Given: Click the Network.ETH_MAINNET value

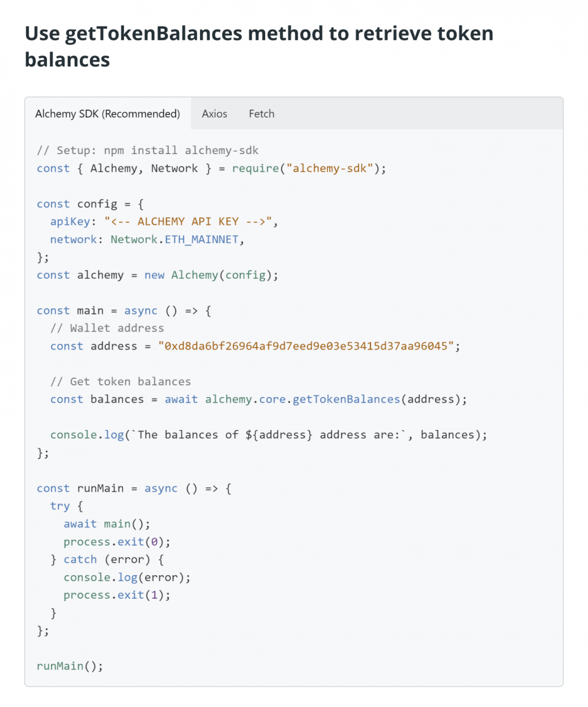Looking at the screenshot, I should tap(176, 239).
